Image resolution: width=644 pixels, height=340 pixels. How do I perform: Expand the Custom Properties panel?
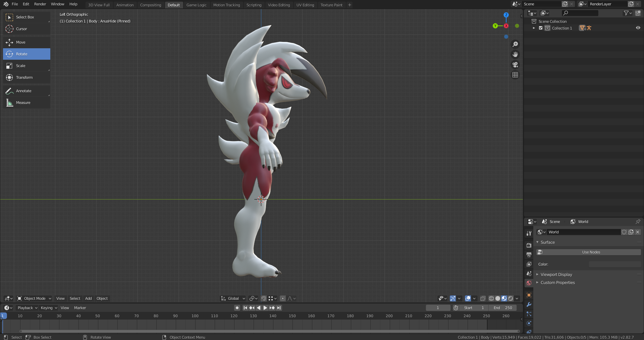click(x=537, y=282)
